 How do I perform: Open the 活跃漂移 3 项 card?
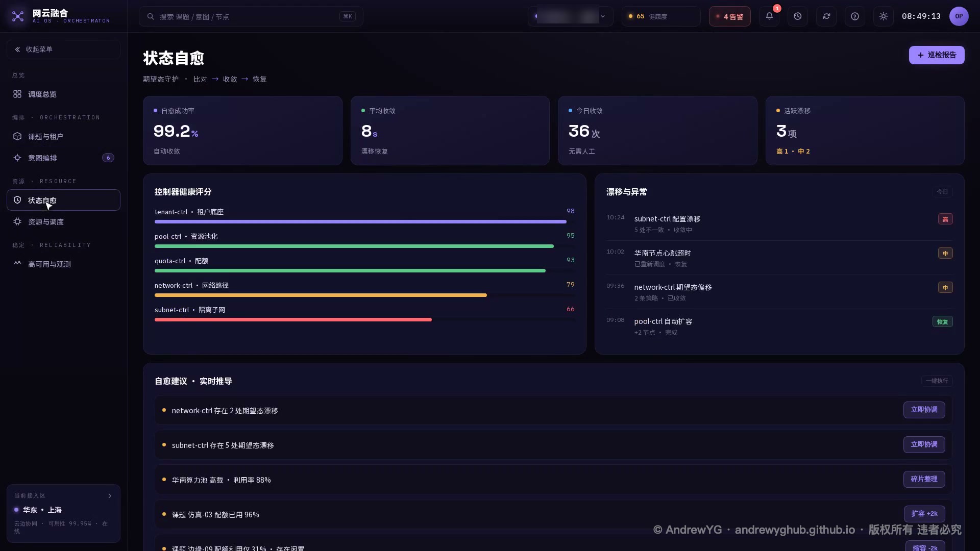(x=865, y=131)
